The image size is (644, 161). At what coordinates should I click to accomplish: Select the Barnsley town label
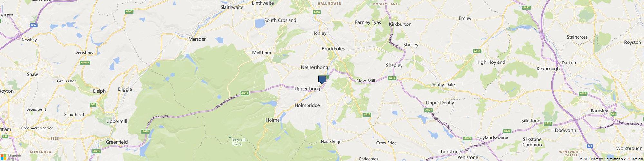[599, 111]
